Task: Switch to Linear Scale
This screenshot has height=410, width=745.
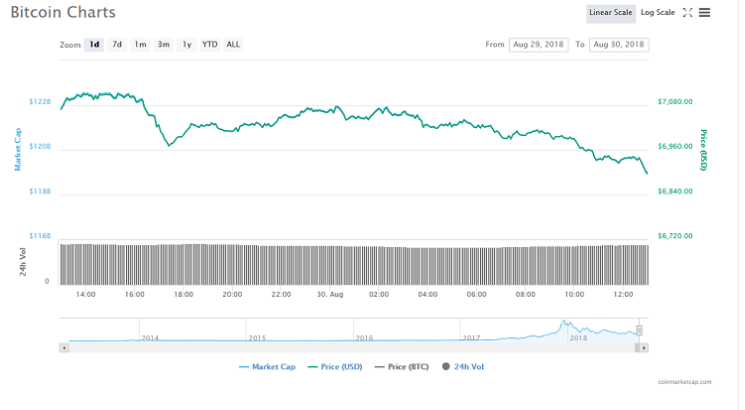Action: pos(611,13)
